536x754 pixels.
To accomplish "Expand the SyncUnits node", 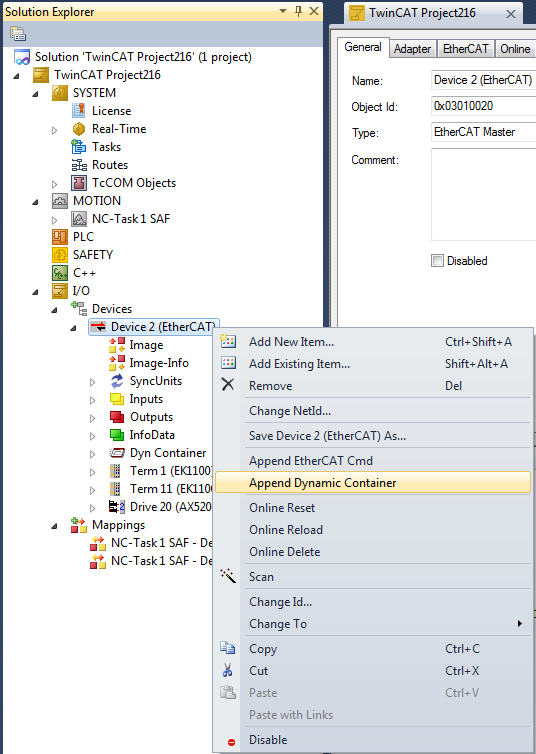I will [92, 382].
